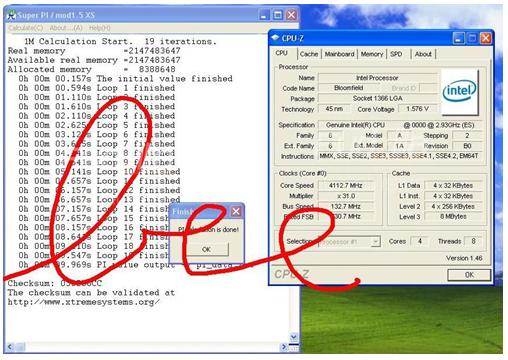Click the Revision value B0
The width and height of the screenshot is (508, 360).
click(467, 146)
